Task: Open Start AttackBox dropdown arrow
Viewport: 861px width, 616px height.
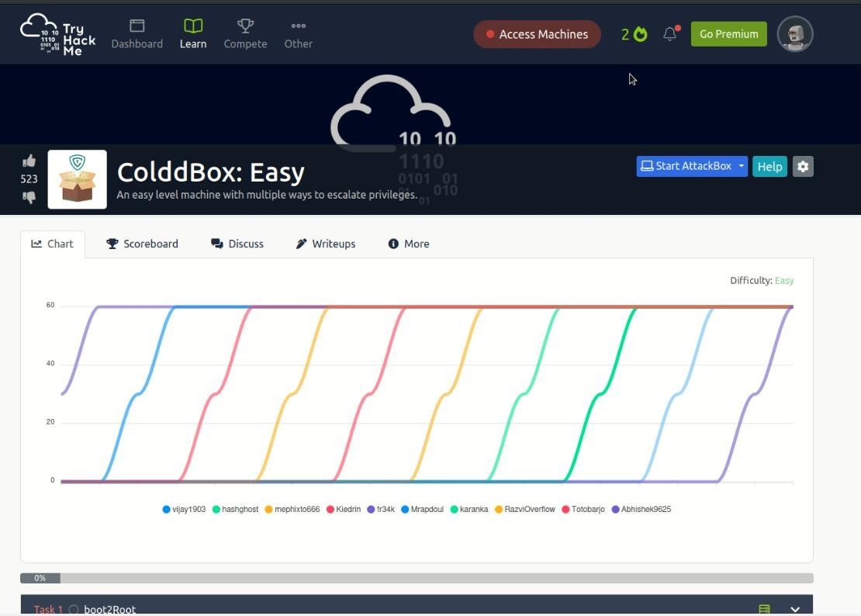Action: click(742, 166)
